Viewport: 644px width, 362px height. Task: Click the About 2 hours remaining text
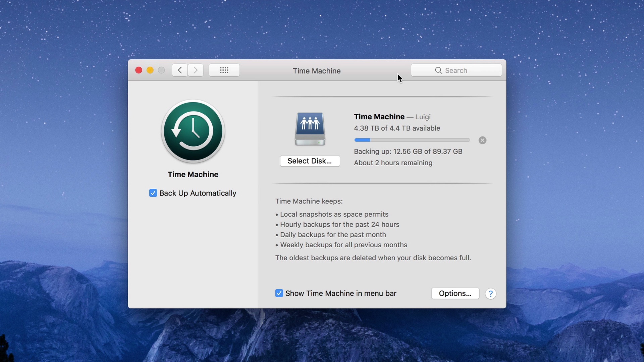pyautogui.click(x=393, y=163)
